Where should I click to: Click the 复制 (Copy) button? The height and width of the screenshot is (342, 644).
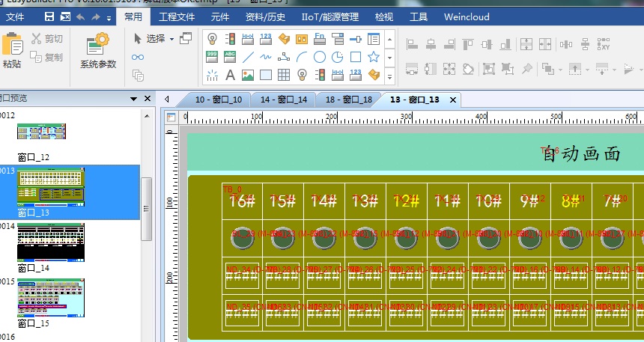click(47, 57)
